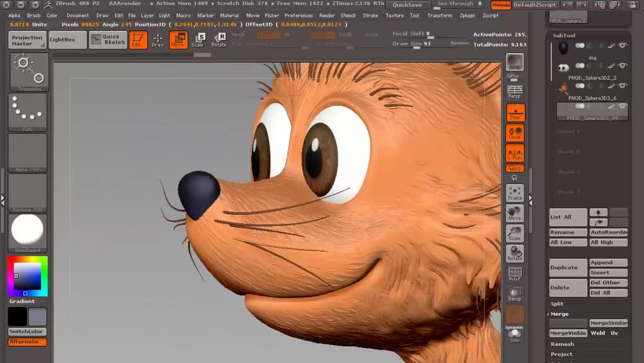
Task: Open LightBox browser
Action: (x=67, y=40)
